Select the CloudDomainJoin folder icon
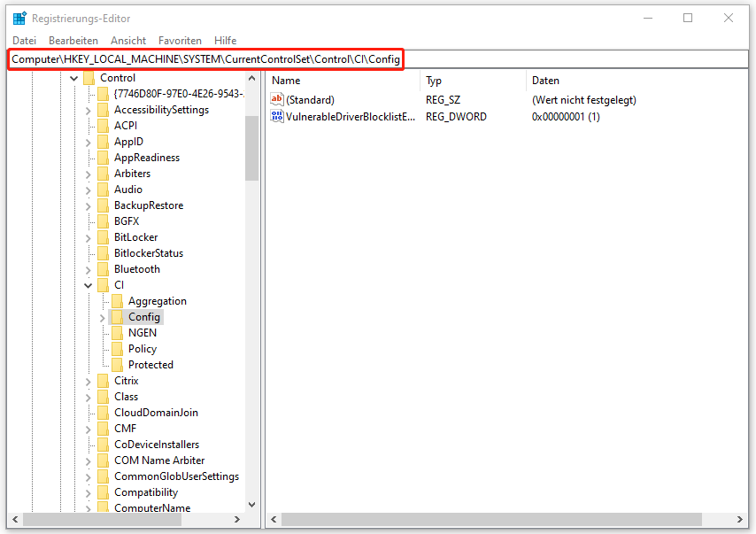This screenshot has width=756, height=534. pyautogui.click(x=103, y=413)
